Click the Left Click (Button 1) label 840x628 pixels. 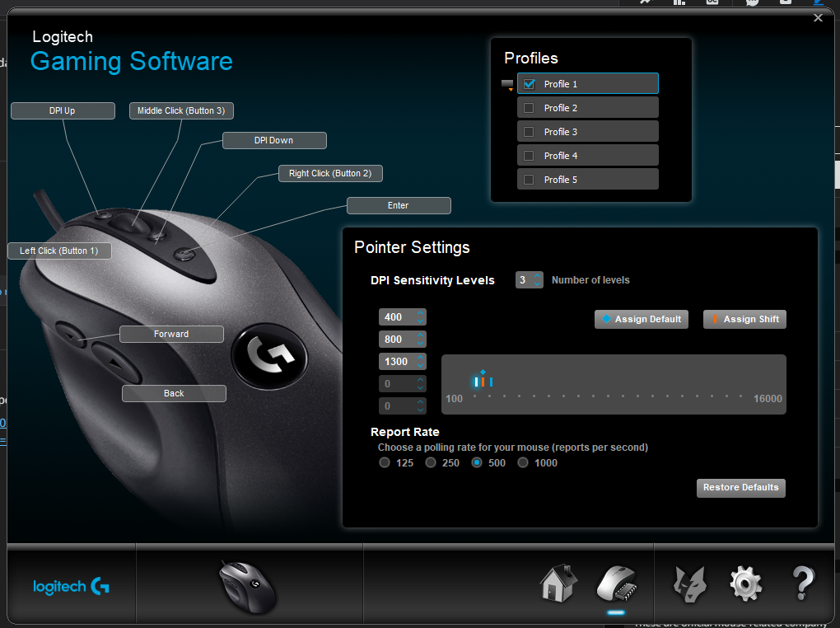tap(59, 251)
